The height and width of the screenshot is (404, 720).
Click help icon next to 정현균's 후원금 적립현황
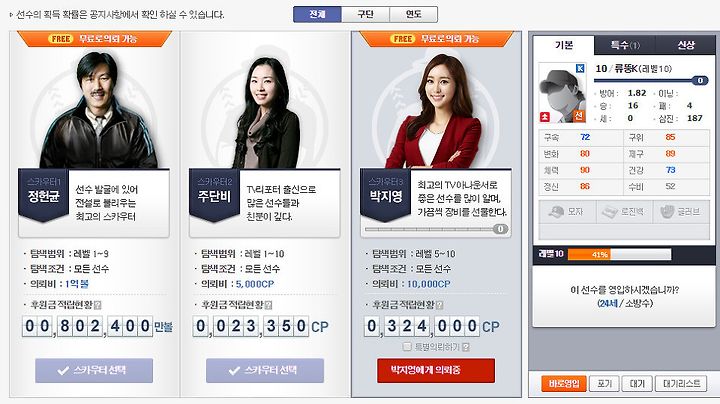(x=97, y=305)
